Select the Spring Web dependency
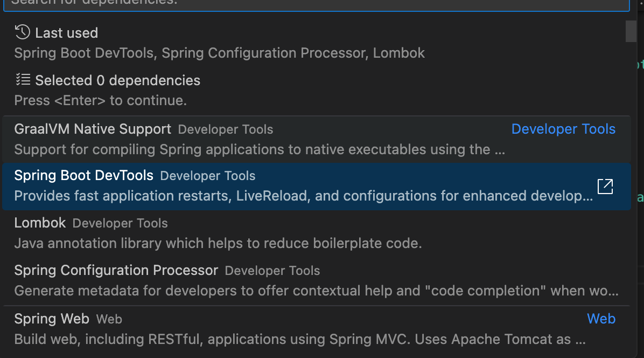 (52, 319)
